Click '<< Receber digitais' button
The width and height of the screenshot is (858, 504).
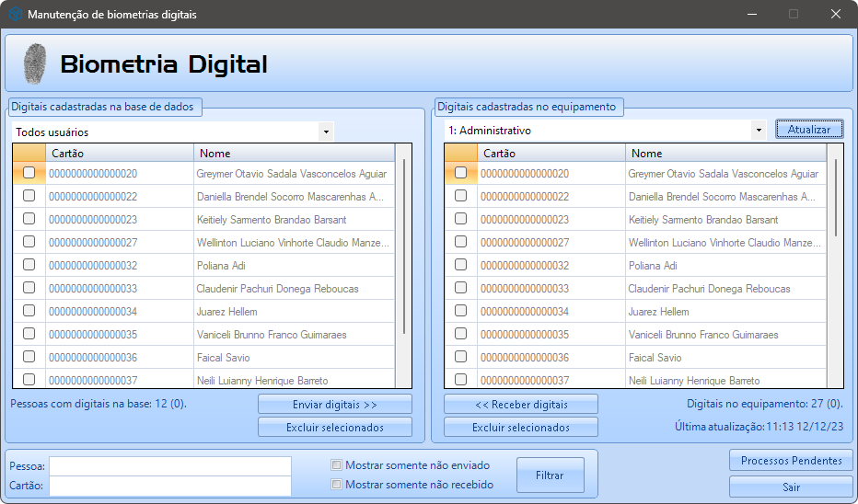coord(521,405)
